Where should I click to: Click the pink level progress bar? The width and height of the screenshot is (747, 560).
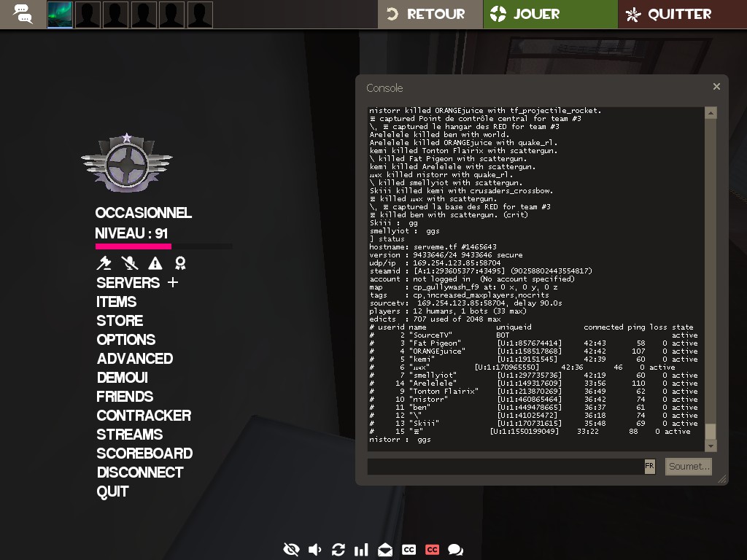133,246
